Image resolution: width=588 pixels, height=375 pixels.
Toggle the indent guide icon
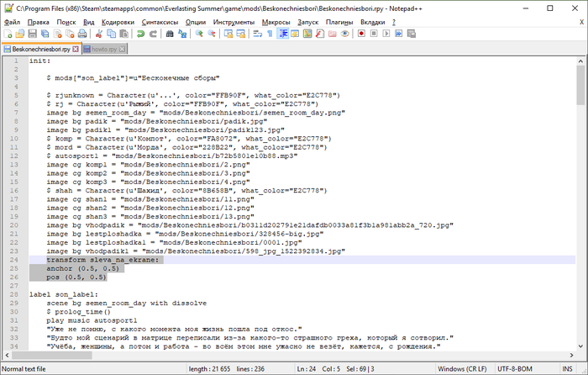click(x=283, y=34)
